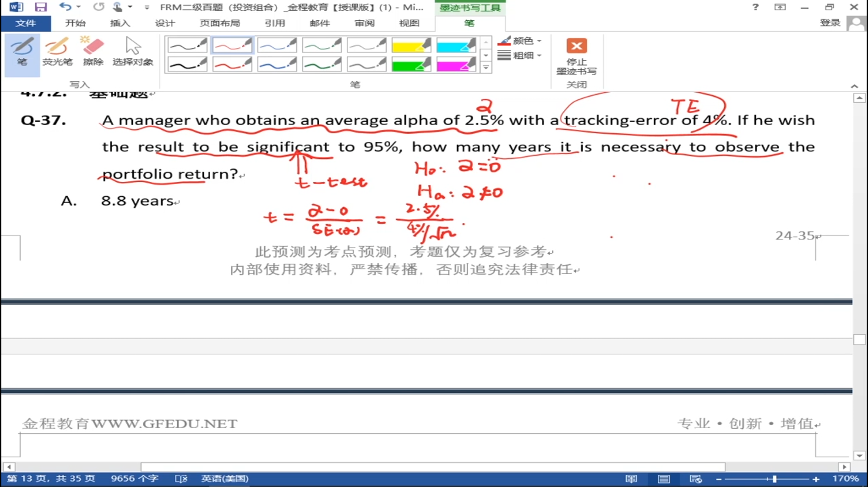Viewport: 868px width, 487px height.
Task: Select the cyan highlighter swatch
Action: (x=456, y=45)
